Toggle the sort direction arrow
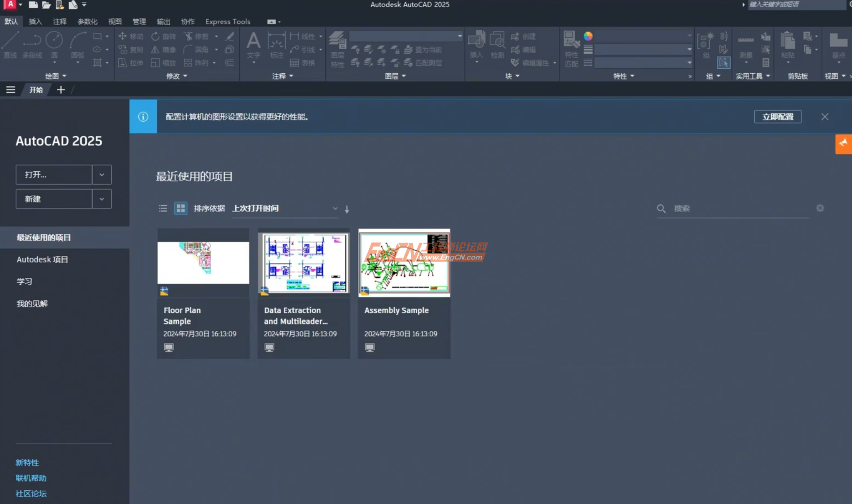852x504 pixels. click(347, 209)
